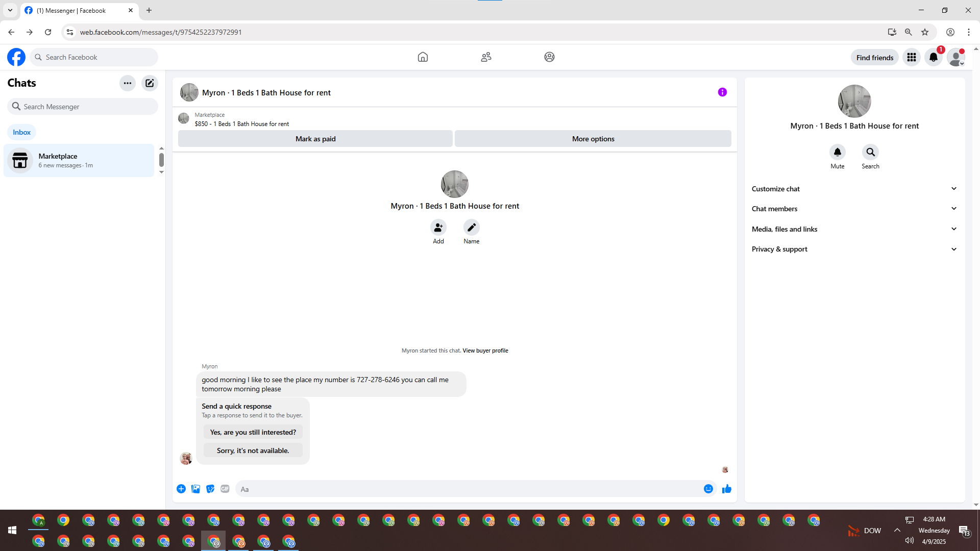Viewport: 980px width, 551px height.
Task: Click More options button
Action: [593, 139]
